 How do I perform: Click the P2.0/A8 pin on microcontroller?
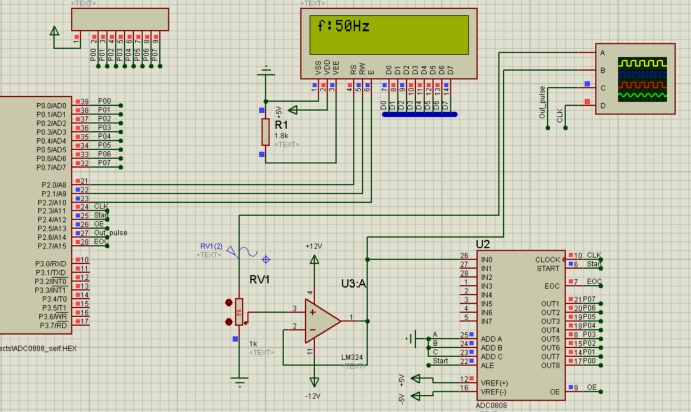point(54,185)
